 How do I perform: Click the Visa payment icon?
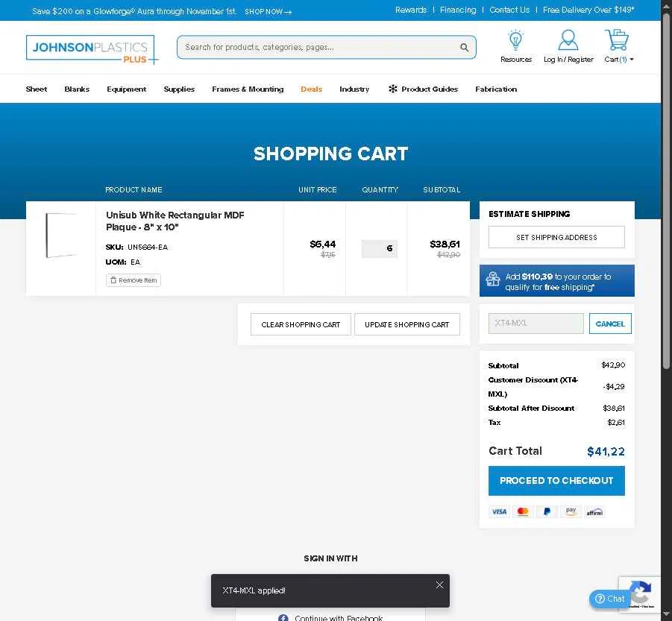[499, 511]
